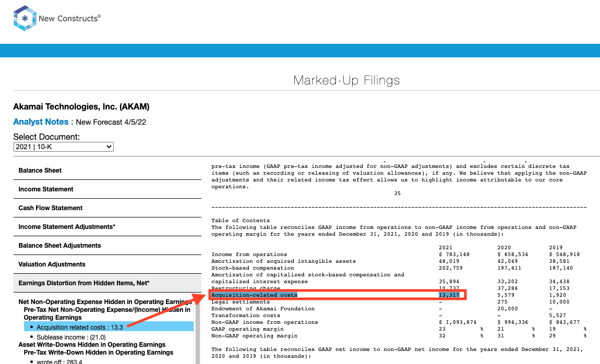Viewport: 600px width, 364px height.
Task: Open the Cash Flow Statement section
Action: coord(107,208)
